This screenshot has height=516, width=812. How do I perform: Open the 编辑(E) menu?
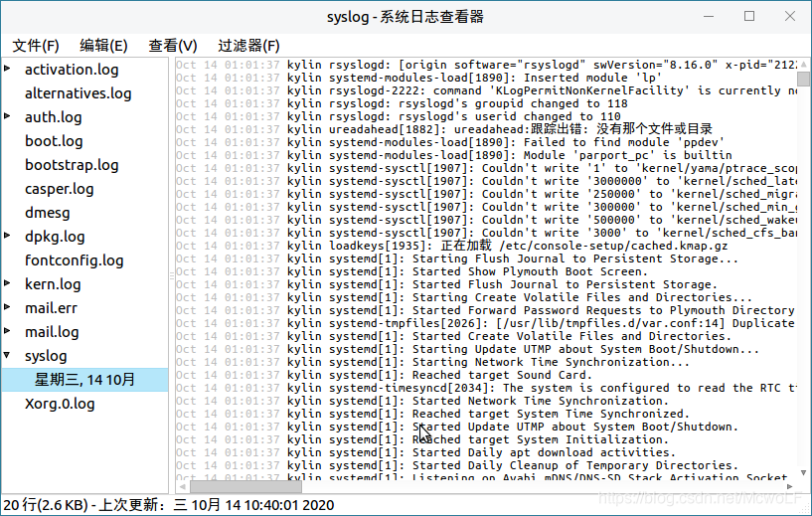click(x=103, y=46)
